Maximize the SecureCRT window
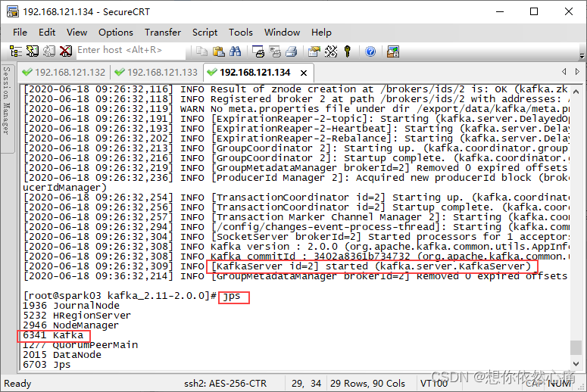Viewport: 587px width, 392px height. click(534, 11)
